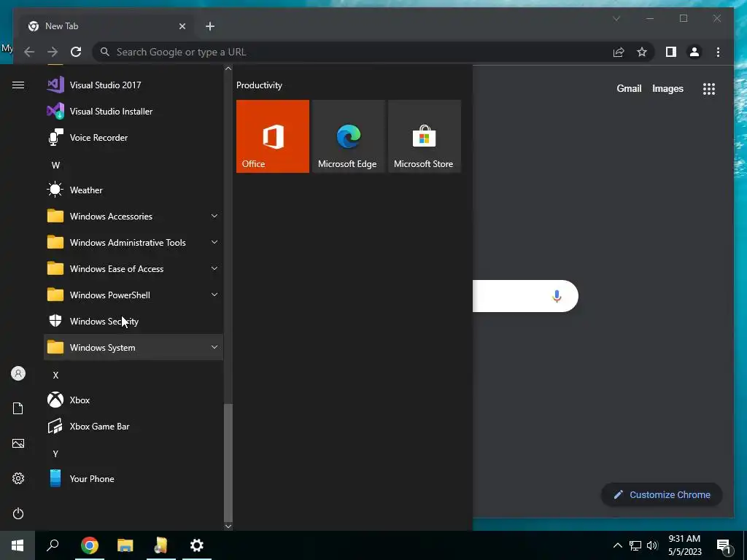
Task: Reload the Chrome page
Action: [x=76, y=52]
